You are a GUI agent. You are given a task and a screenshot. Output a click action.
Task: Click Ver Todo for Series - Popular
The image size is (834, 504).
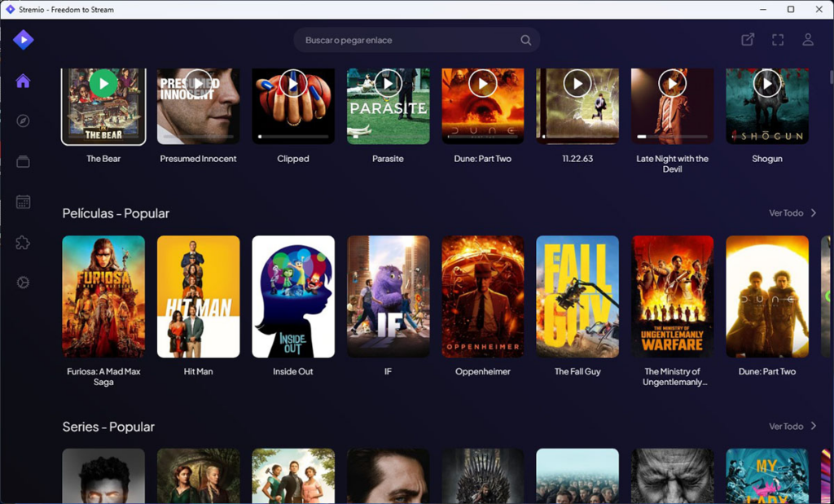click(786, 427)
